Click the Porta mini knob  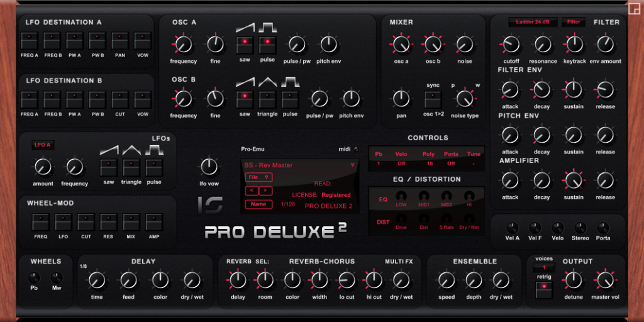click(x=603, y=228)
